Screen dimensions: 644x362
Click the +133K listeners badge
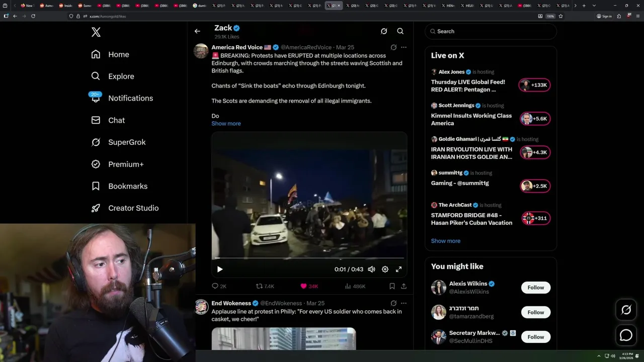click(x=535, y=85)
